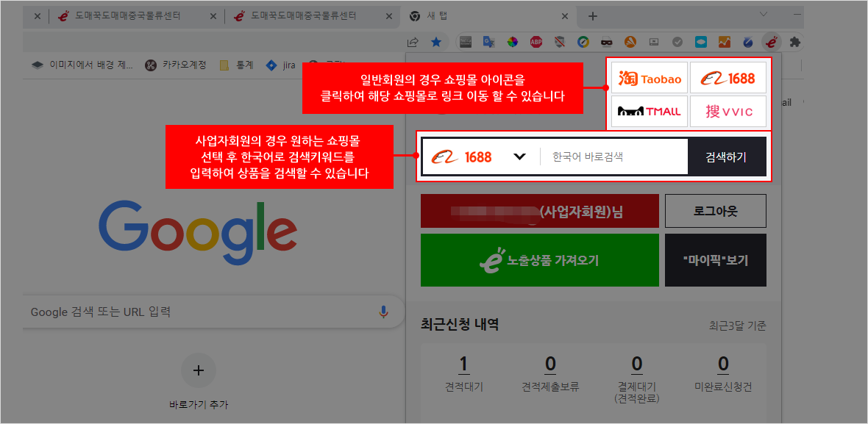Click the color wheel extension icon

click(513, 43)
